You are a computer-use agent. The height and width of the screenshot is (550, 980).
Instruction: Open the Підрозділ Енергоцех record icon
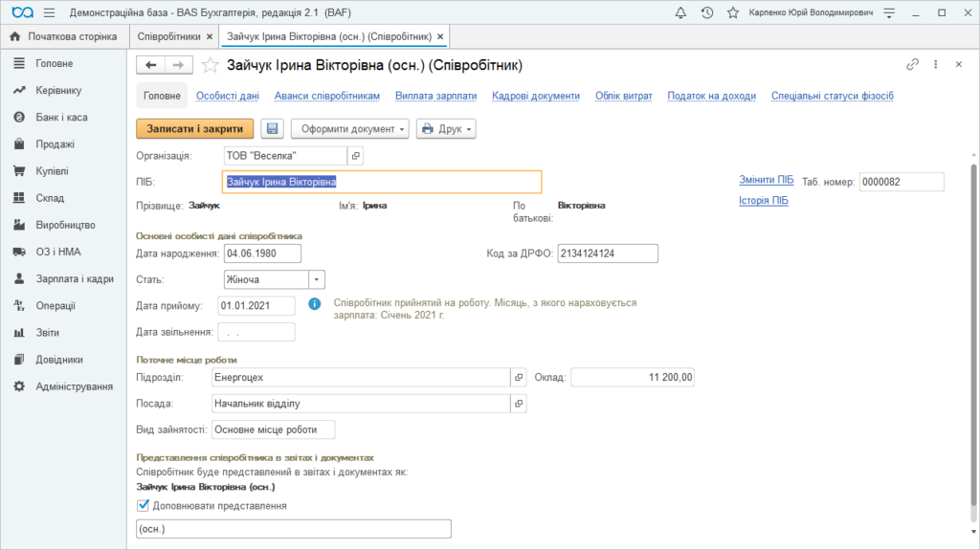point(519,378)
